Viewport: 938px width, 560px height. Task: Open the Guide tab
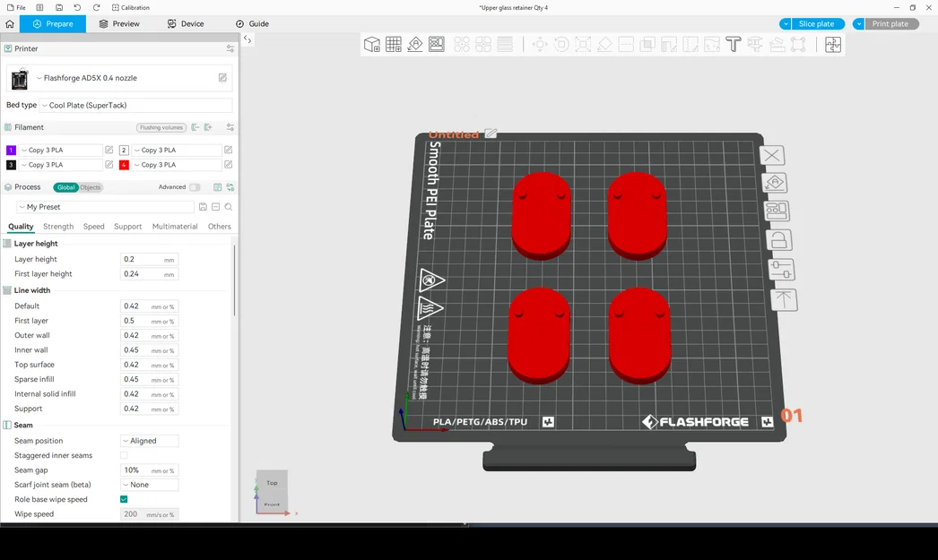coord(252,24)
